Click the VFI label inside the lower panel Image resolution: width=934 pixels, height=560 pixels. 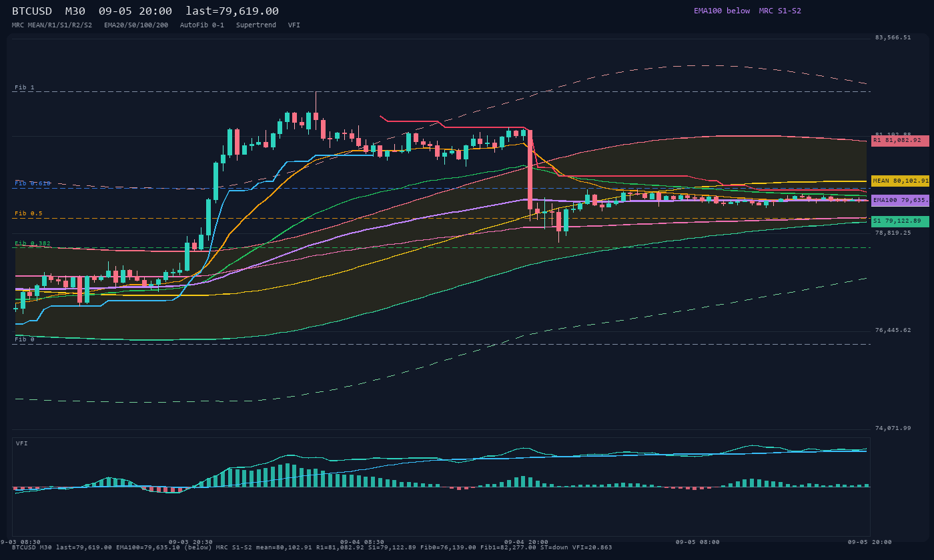click(22, 443)
